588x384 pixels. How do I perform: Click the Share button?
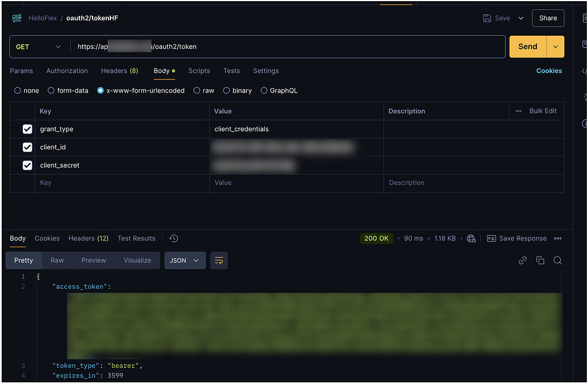tap(547, 18)
